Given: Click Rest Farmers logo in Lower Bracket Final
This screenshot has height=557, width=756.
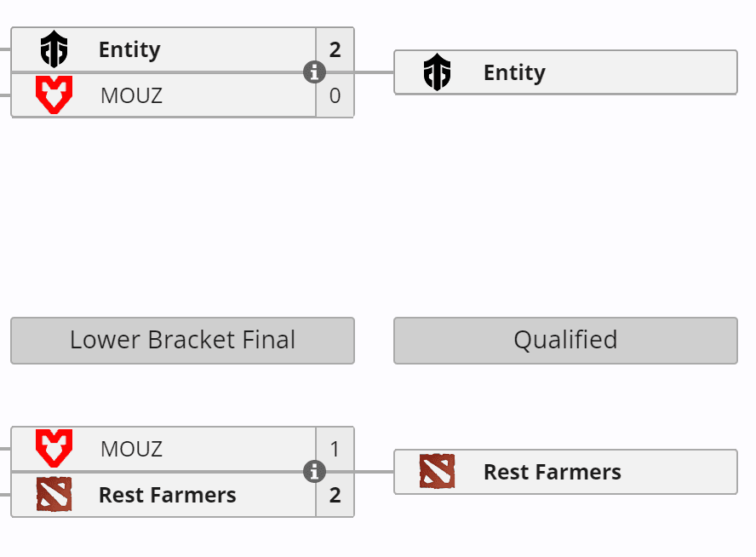Looking at the screenshot, I should [x=54, y=494].
